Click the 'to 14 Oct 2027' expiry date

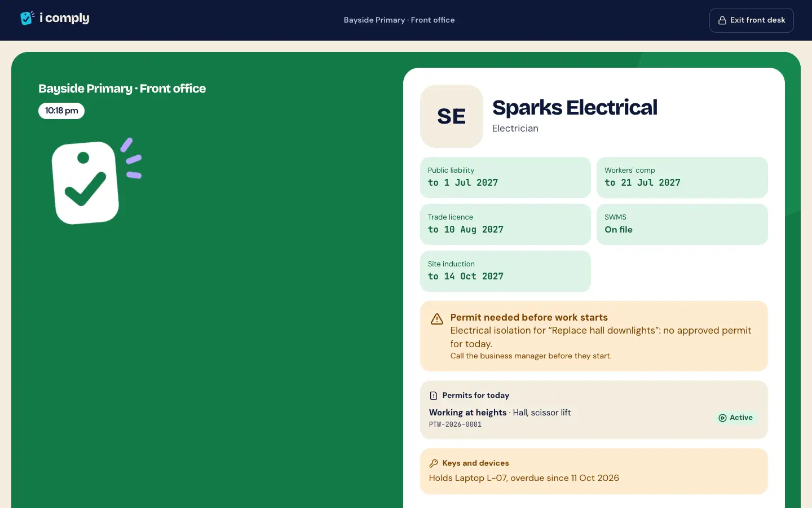pos(466,276)
